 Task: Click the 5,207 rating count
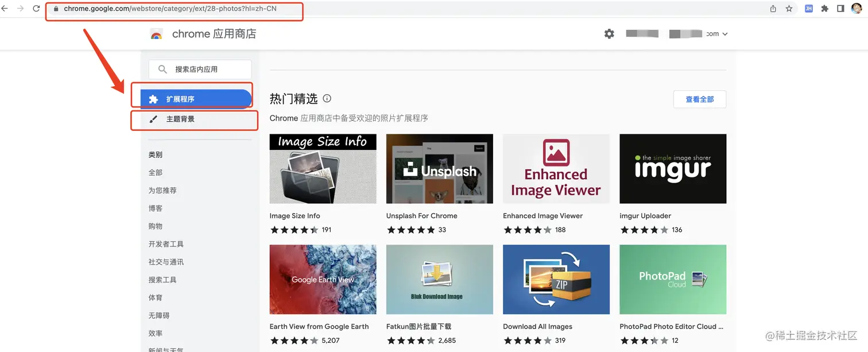tap(331, 341)
